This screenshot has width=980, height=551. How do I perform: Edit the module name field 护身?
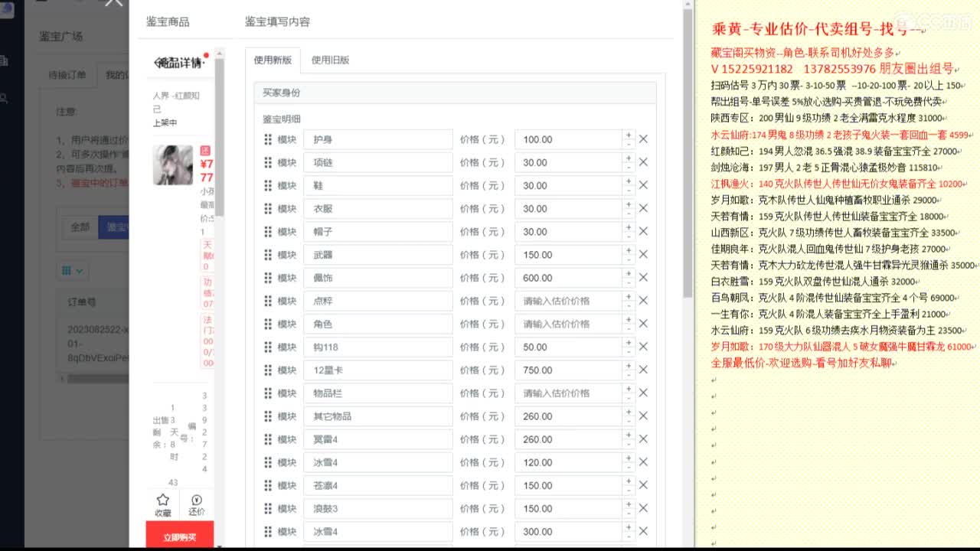coord(378,139)
